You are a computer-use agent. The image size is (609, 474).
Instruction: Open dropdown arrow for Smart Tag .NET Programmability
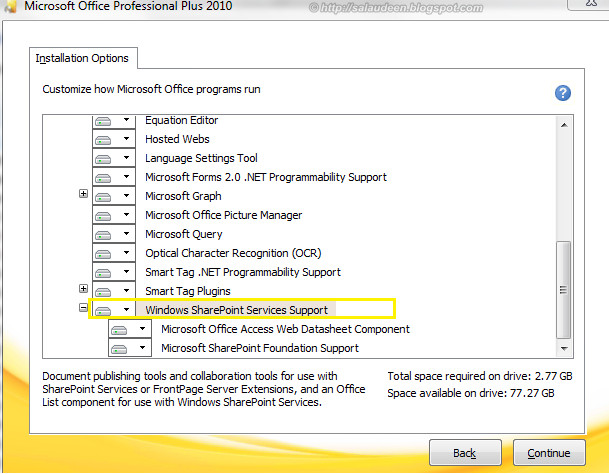click(126, 272)
